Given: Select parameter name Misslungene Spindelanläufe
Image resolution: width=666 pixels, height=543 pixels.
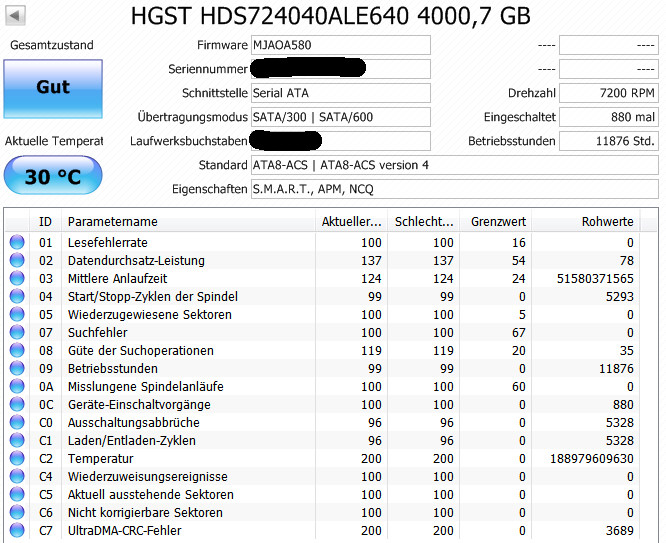Looking at the screenshot, I should [146, 387].
